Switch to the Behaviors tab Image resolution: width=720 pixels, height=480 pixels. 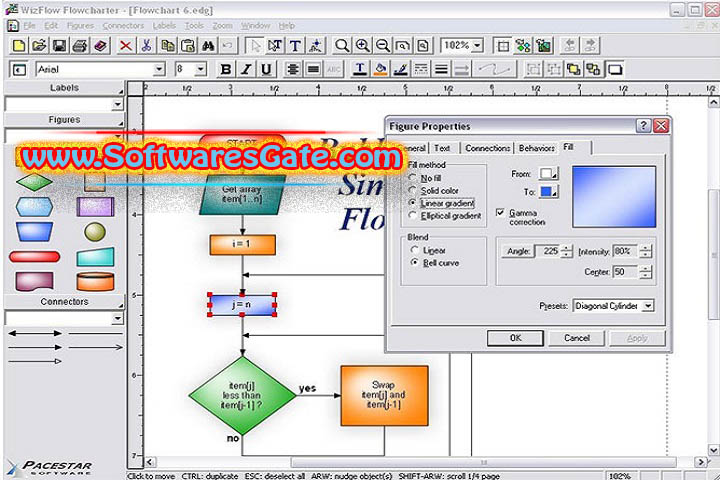(x=537, y=148)
